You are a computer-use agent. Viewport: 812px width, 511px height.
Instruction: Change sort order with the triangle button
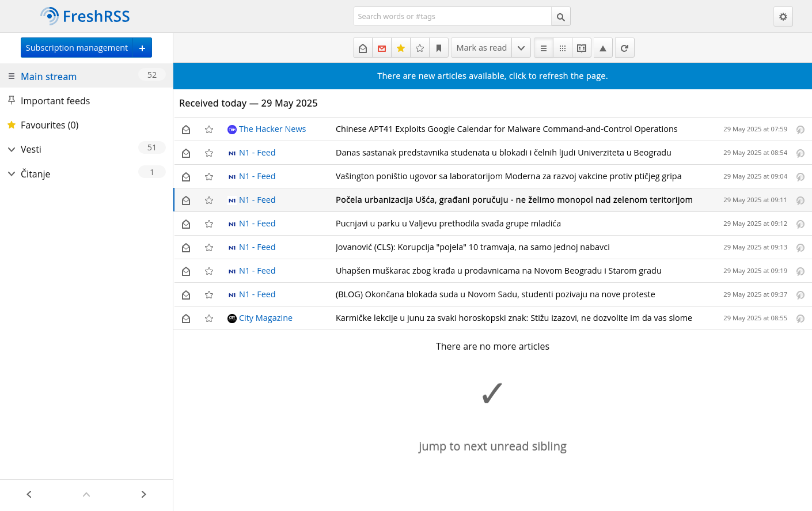pyautogui.click(x=603, y=48)
